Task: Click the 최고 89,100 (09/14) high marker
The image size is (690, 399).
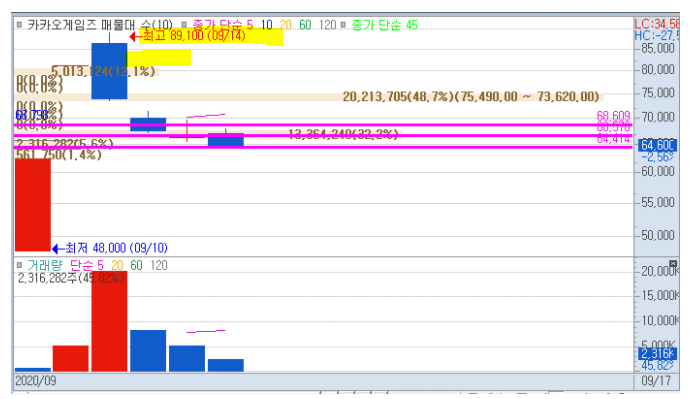Action: click(188, 36)
